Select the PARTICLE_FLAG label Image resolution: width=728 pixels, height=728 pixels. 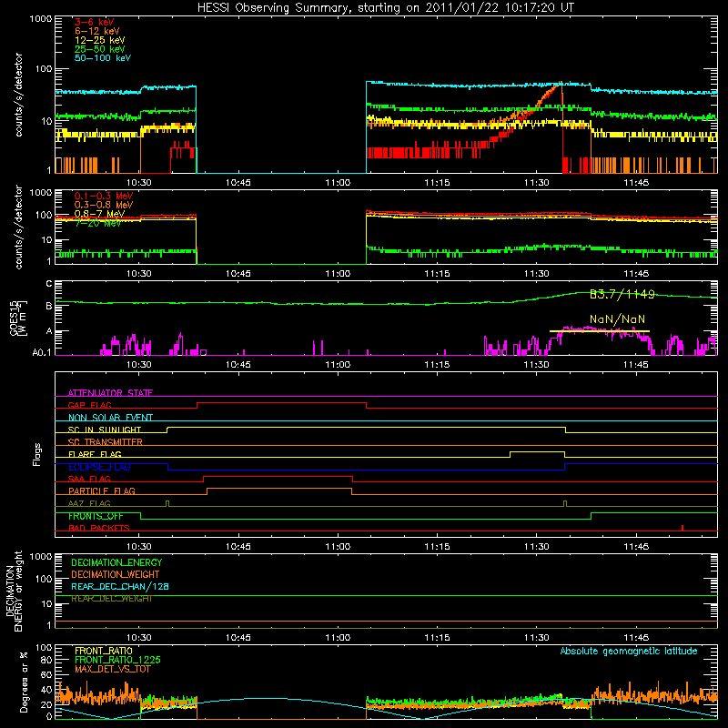[102, 491]
